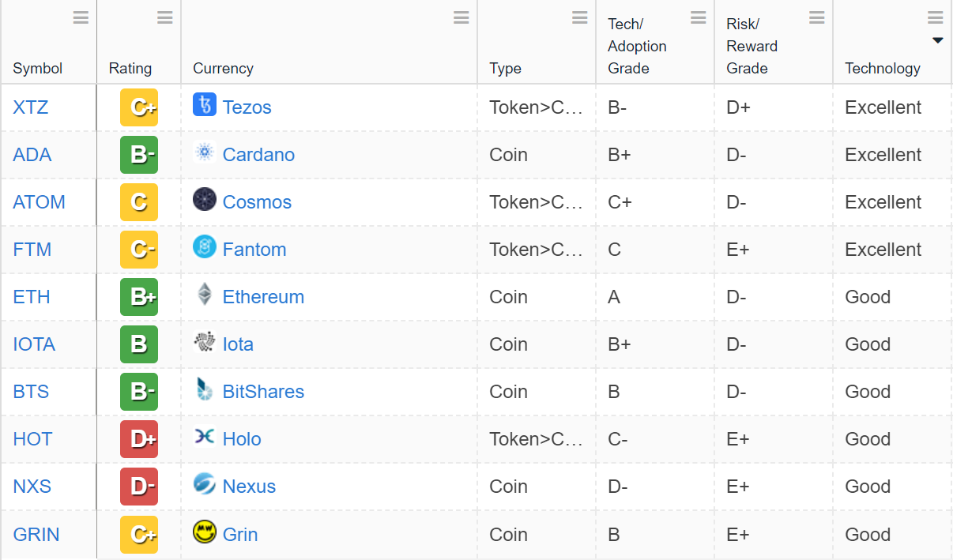Screen dimensions: 953x560
Task: Click the green B+ rating badge
Action: tap(139, 297)
